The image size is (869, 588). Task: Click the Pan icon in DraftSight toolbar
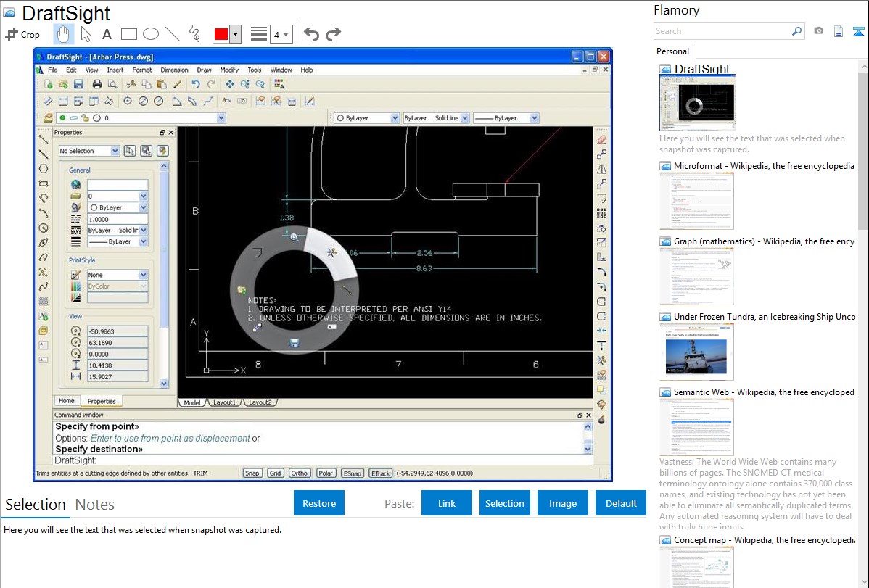[x=229, y=84]
